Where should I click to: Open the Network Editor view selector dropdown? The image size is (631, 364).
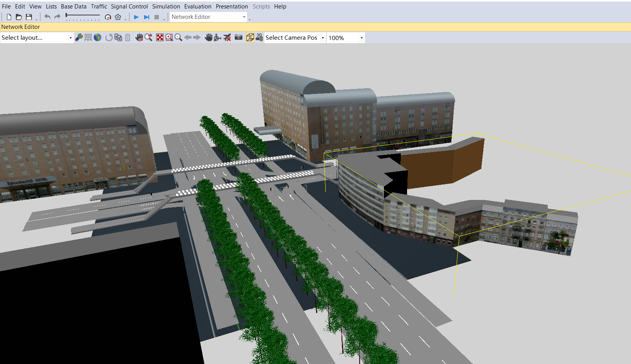pyautogui.click(x=244, y=17)
